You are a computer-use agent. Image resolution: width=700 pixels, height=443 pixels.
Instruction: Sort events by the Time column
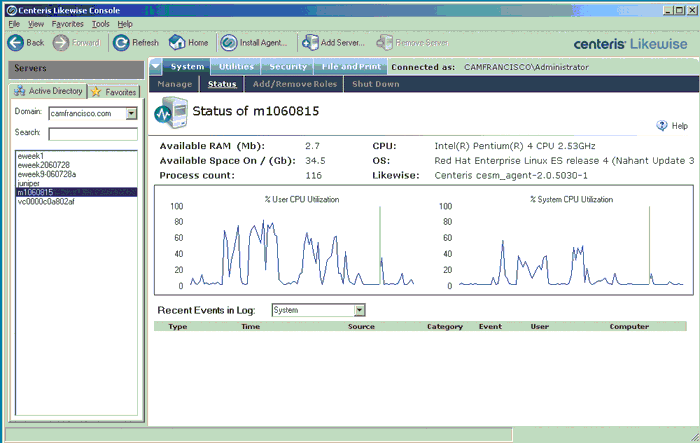(x=250, y=326)
